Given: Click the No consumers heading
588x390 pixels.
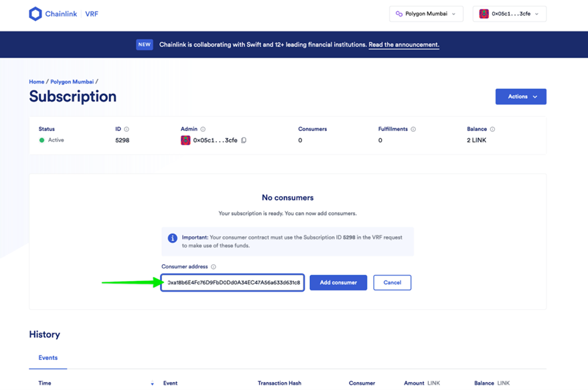Looking at the screenshot, I should click(x=287, y=198).
